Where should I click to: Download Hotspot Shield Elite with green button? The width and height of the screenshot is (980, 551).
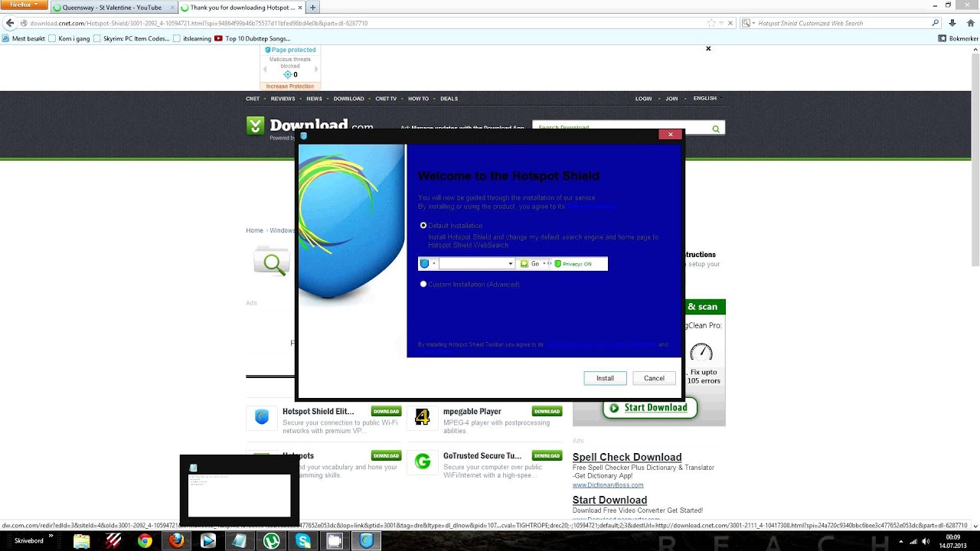tap(386, 412)
